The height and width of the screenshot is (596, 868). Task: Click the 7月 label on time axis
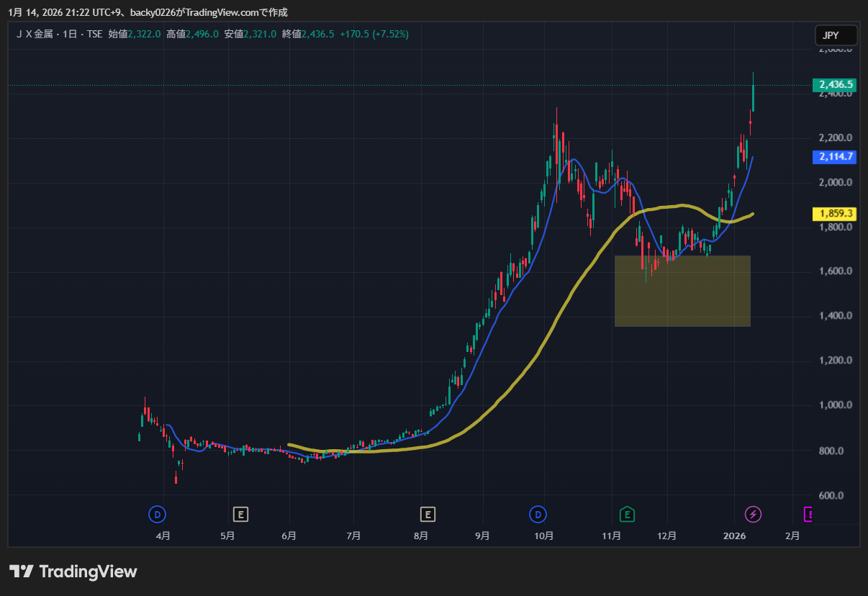[x=353, y=536]
